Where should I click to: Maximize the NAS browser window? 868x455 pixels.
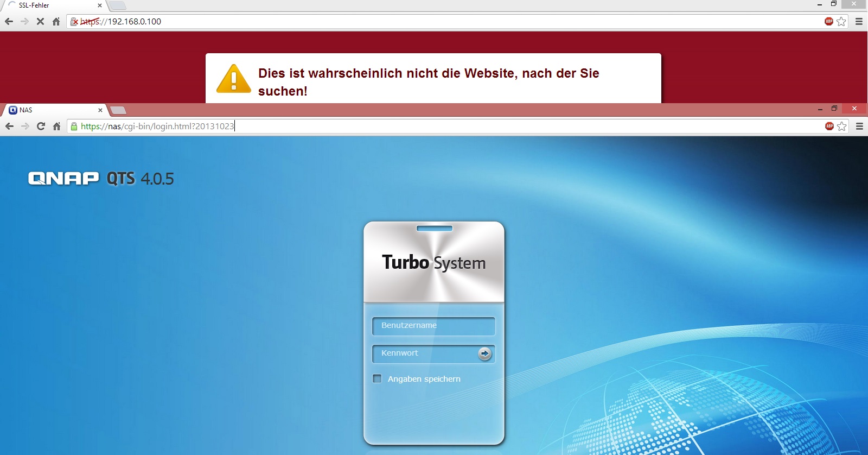(834, 109)
